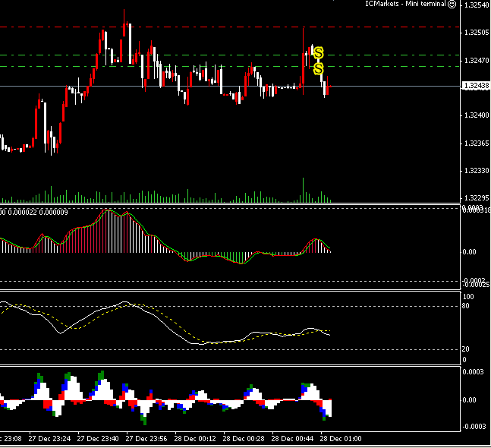
Task: Click the 1.32330 price scale label
Action: pyautogui.click(x=477, y=171)
